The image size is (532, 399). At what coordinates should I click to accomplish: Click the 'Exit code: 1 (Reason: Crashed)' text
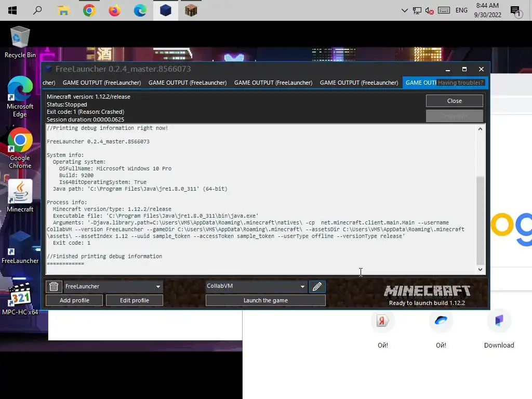[x=86, y=112]
